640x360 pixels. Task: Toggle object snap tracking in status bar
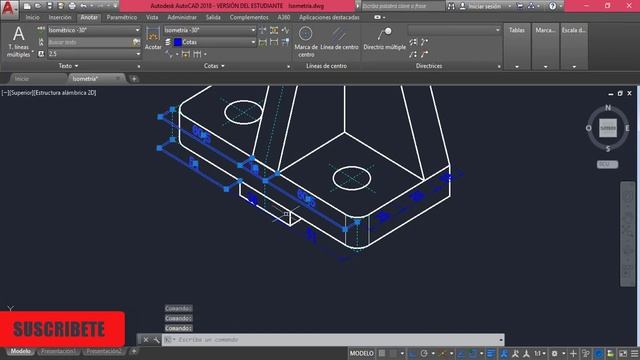[461, 353]
